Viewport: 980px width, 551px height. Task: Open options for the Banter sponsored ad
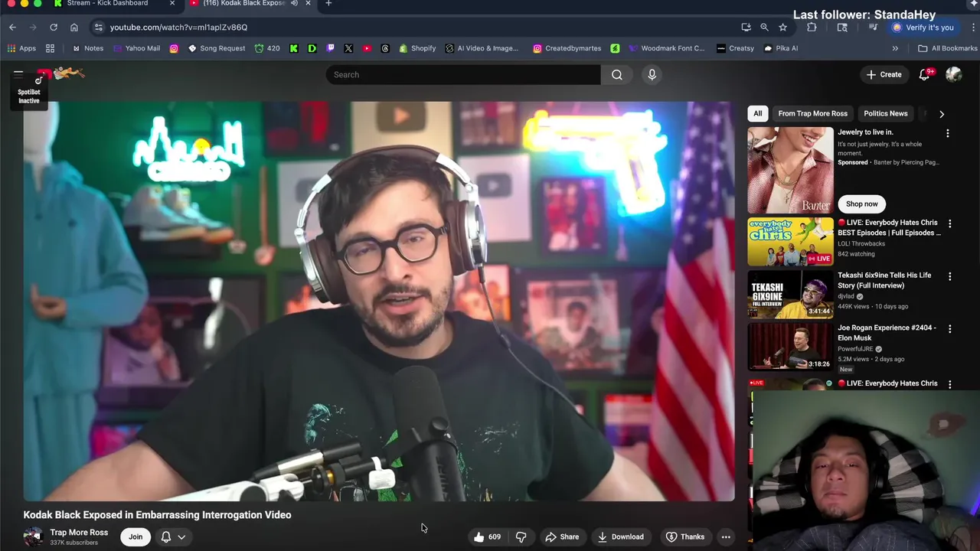point(948,133)
